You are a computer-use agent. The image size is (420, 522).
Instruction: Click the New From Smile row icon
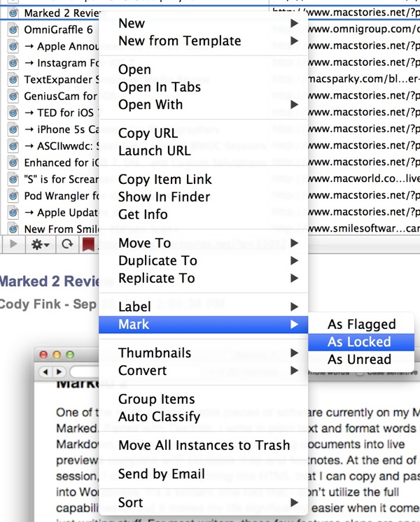13,229
